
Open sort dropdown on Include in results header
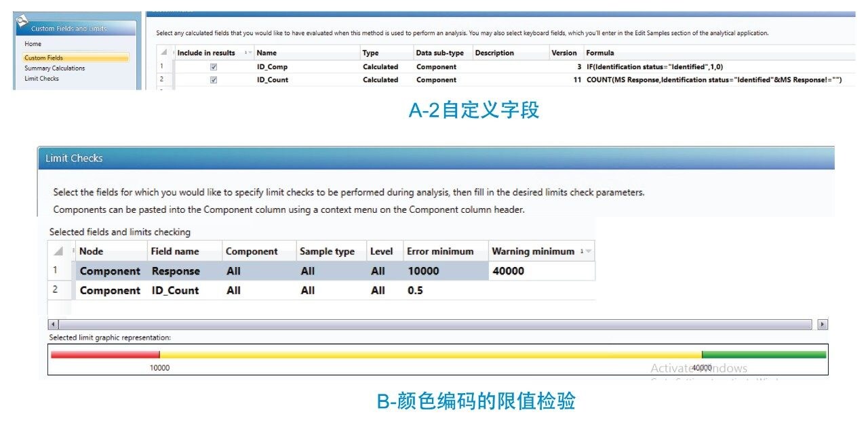click(248, 53)
